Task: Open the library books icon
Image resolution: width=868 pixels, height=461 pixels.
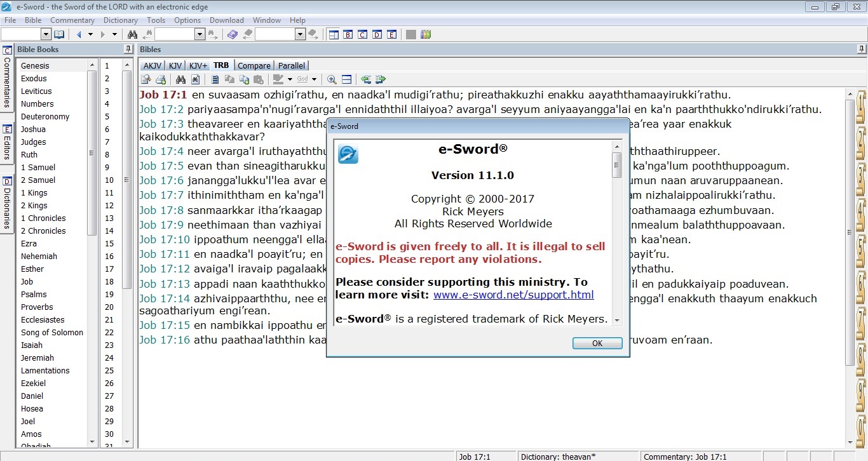Action: click(426, 34)
